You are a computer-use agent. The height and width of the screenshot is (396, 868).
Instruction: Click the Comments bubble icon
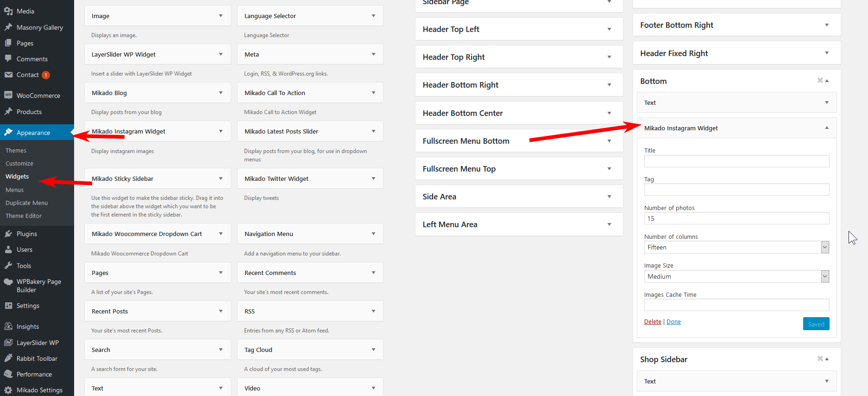8,59
